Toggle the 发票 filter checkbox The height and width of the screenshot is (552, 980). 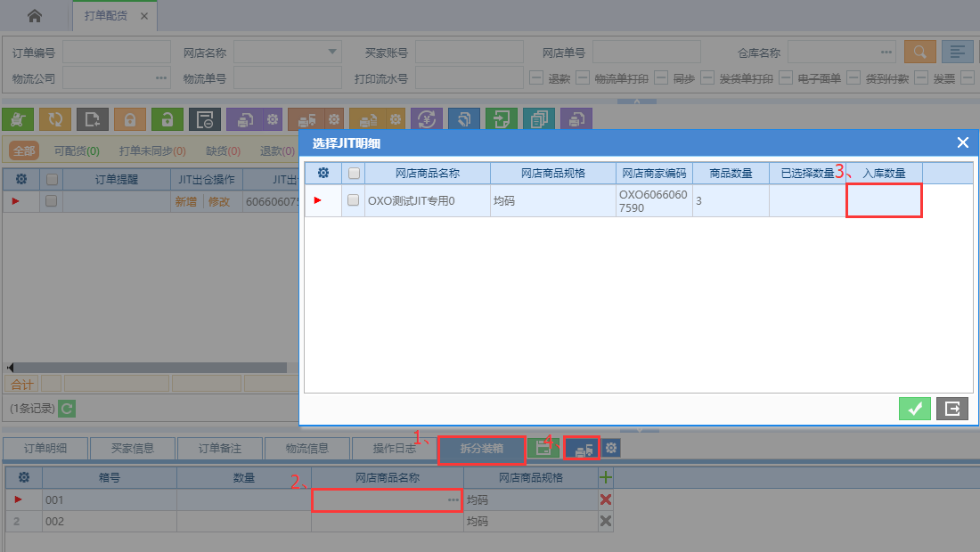click(921, 78)
